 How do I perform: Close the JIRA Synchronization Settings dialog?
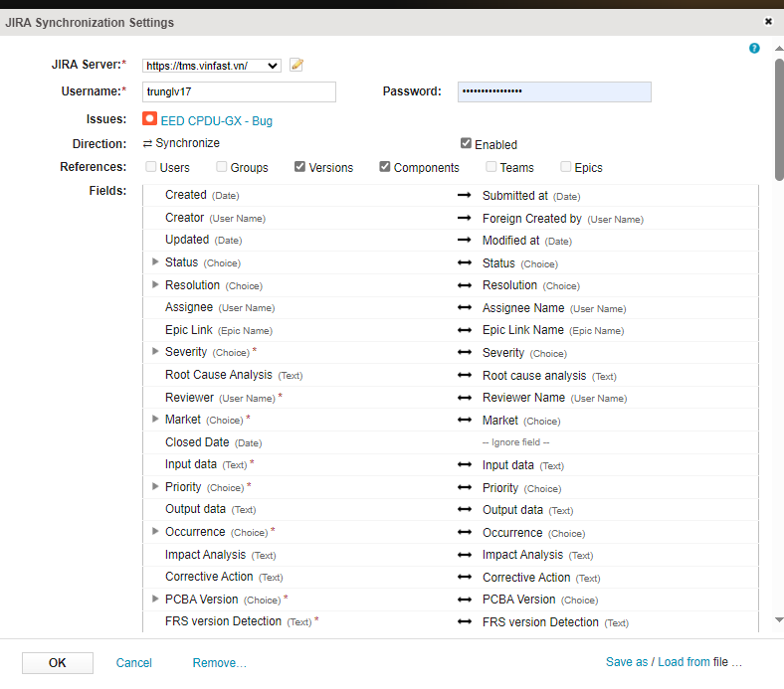pyautogui.click(x=768, y=22)
